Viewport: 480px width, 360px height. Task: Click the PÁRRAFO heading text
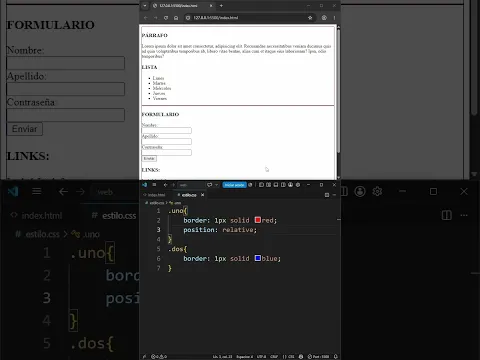[155, 35]
